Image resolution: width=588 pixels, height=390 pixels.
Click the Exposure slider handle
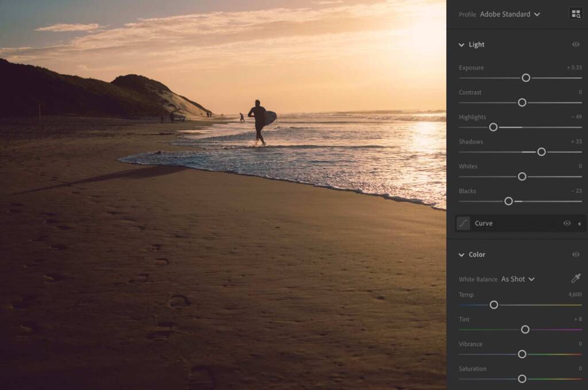(526, 77)
